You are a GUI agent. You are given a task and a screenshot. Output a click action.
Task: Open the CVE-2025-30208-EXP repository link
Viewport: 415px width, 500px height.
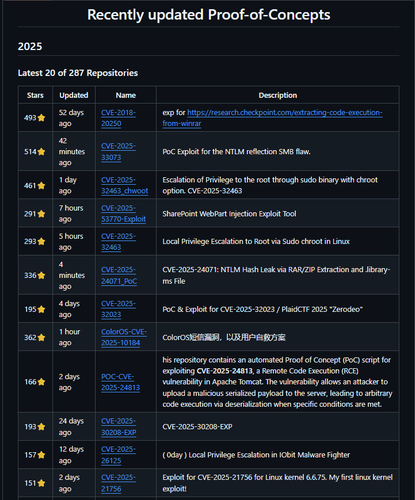(119, 427)
